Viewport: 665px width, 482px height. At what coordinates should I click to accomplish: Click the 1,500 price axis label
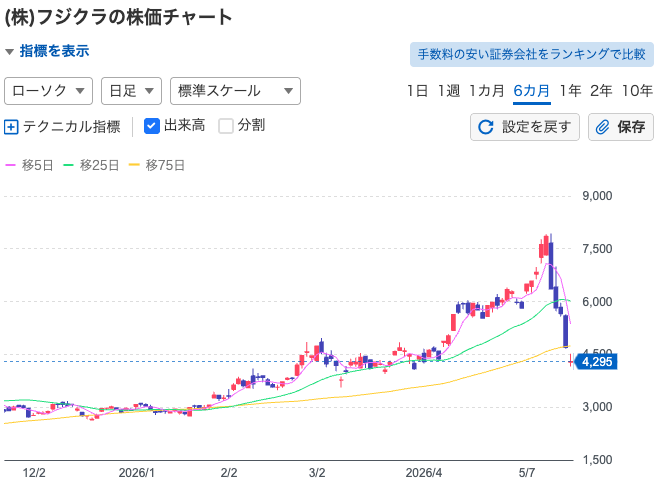pyautogui.click(x=597, y=460)
